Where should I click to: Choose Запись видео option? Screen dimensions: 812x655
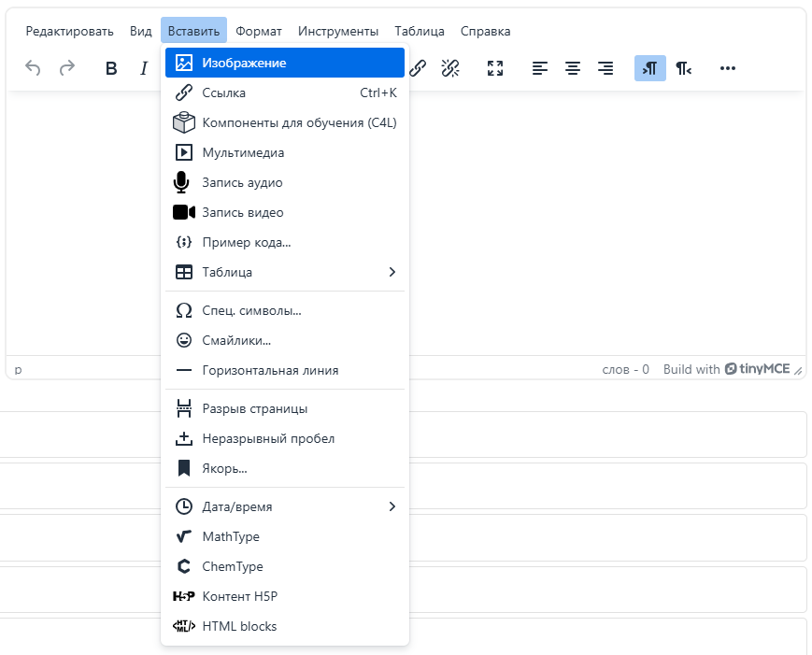point(285,212)
